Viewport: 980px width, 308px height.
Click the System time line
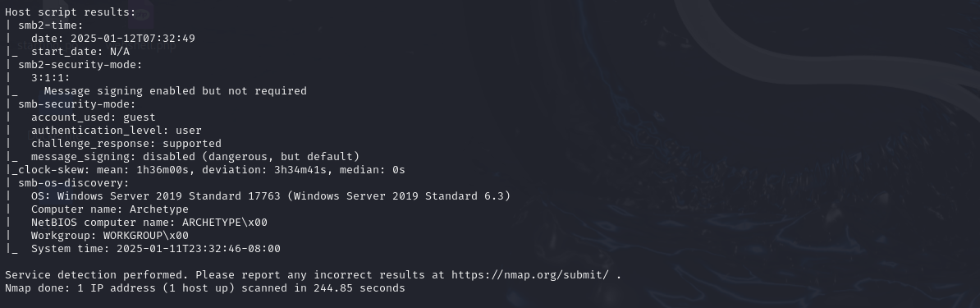156,249
